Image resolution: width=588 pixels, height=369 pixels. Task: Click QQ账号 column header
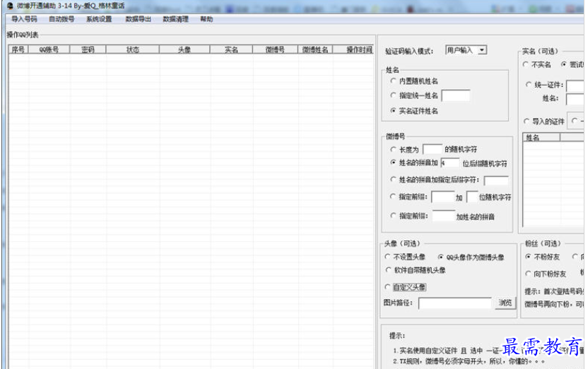click(x=49, y=49)
